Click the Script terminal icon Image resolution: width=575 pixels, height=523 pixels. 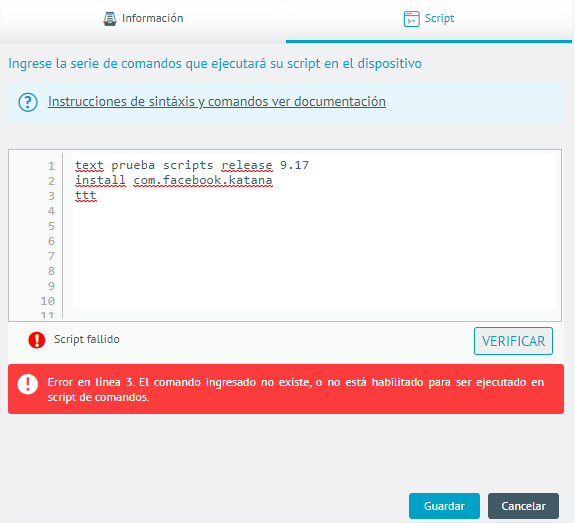click(x=411, y=19)
